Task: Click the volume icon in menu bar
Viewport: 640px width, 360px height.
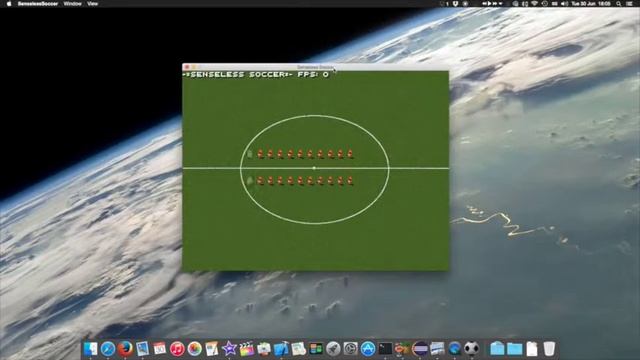Action: point(564,4)
